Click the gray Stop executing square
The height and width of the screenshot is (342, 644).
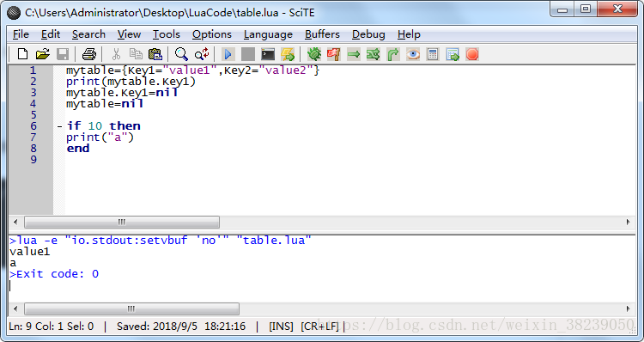[x=247, y=54]
